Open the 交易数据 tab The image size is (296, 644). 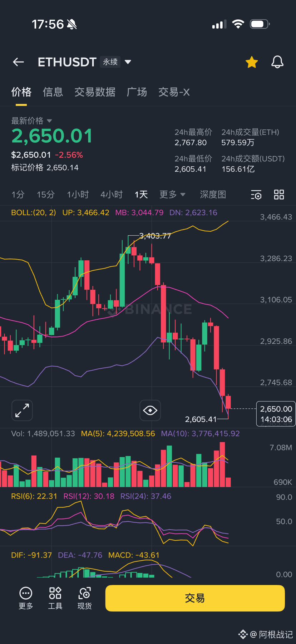pyautogui.click(x=95, y=92)
